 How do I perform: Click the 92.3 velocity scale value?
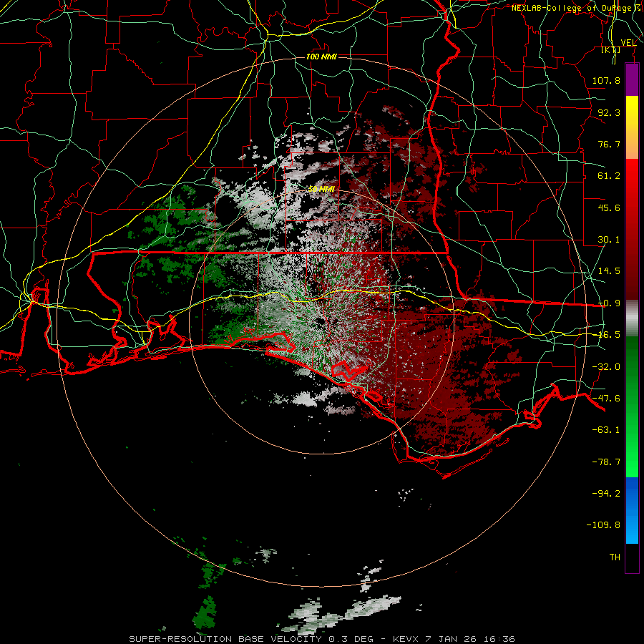(609, 112)
